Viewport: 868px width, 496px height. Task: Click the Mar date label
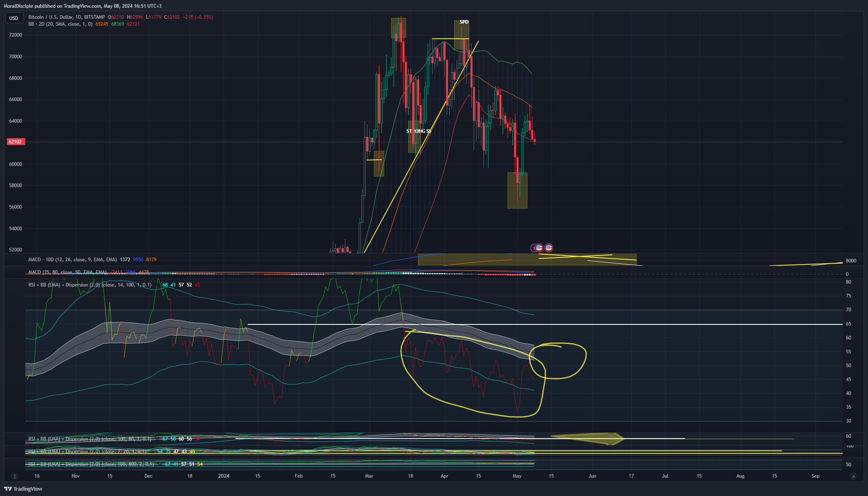pos(369,476)
